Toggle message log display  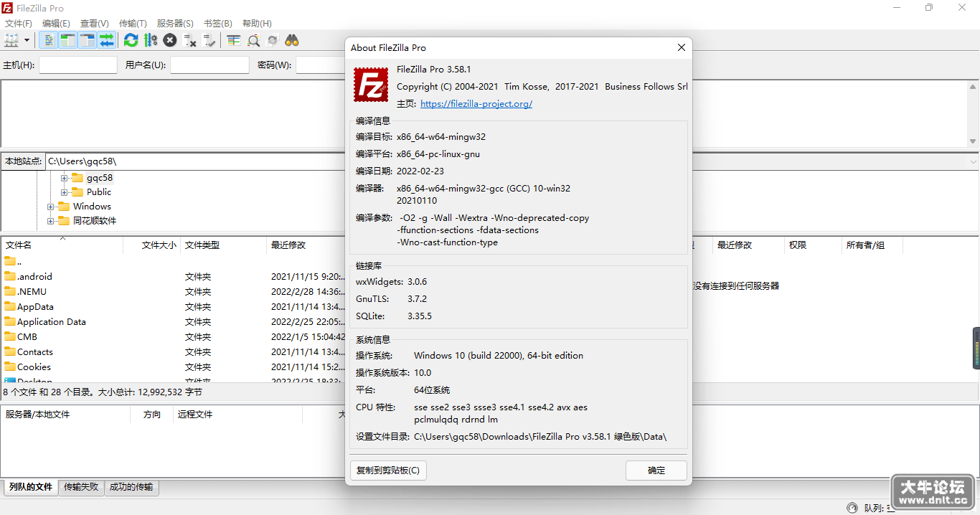[x=49, y=40]
